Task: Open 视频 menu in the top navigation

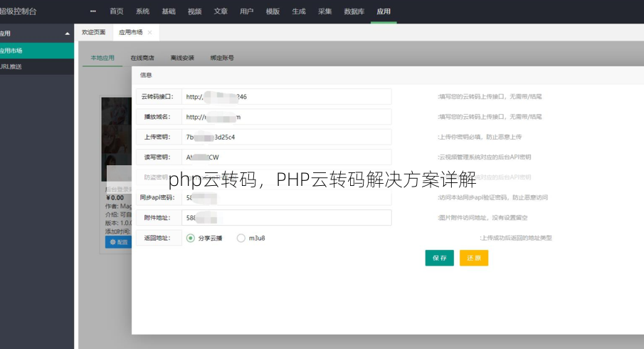Action: pos(195,11)
